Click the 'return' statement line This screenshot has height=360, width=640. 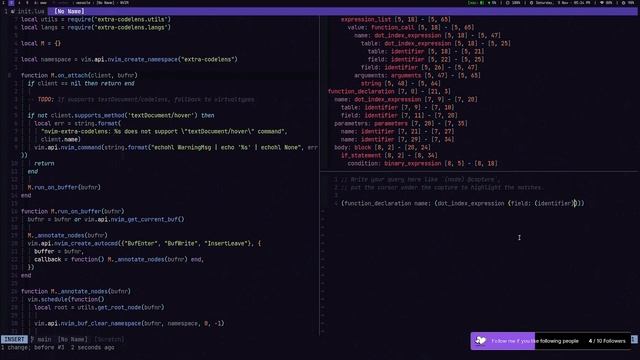[44, 163]
